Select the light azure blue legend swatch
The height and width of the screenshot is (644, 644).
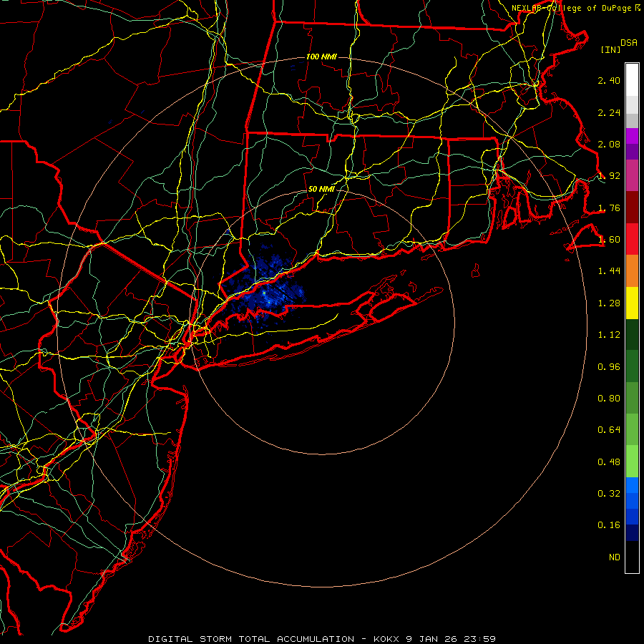point(632,485)
